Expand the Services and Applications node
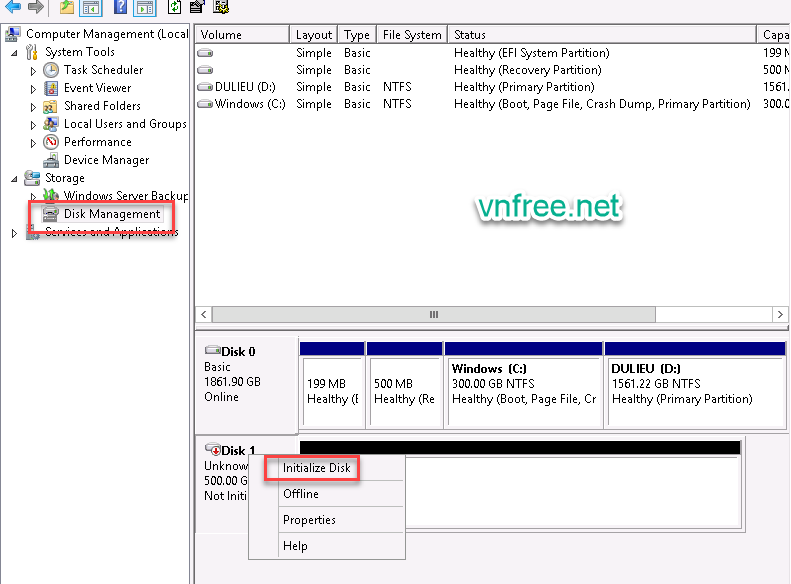The width and height of the screenshot is (791, 584). click(14, 233)
